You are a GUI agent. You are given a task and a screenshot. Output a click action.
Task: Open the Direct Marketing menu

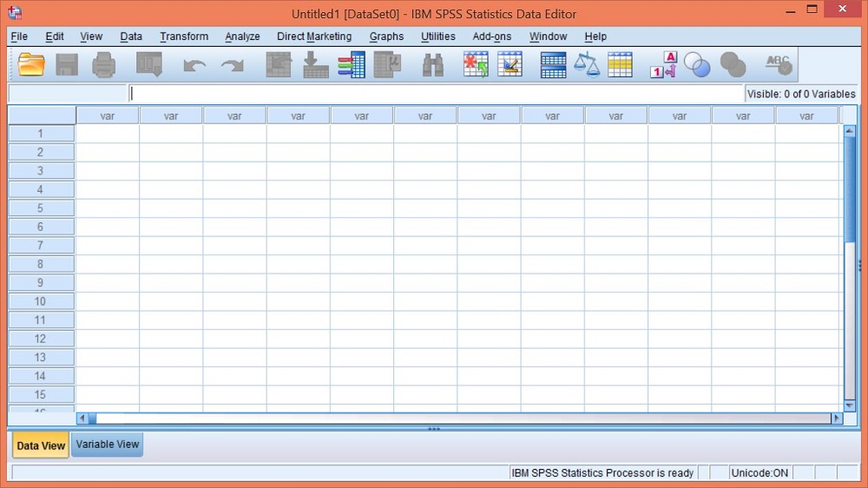pos(314,36)
